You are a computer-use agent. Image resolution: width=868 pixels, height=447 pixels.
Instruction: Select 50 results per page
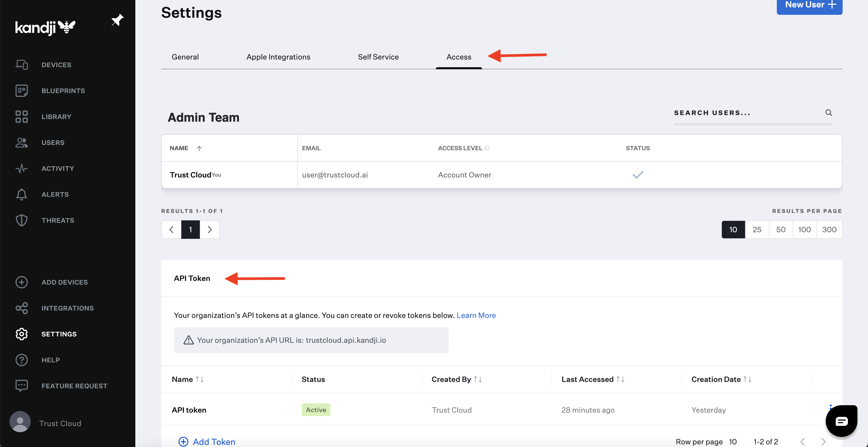pos(781,229)
